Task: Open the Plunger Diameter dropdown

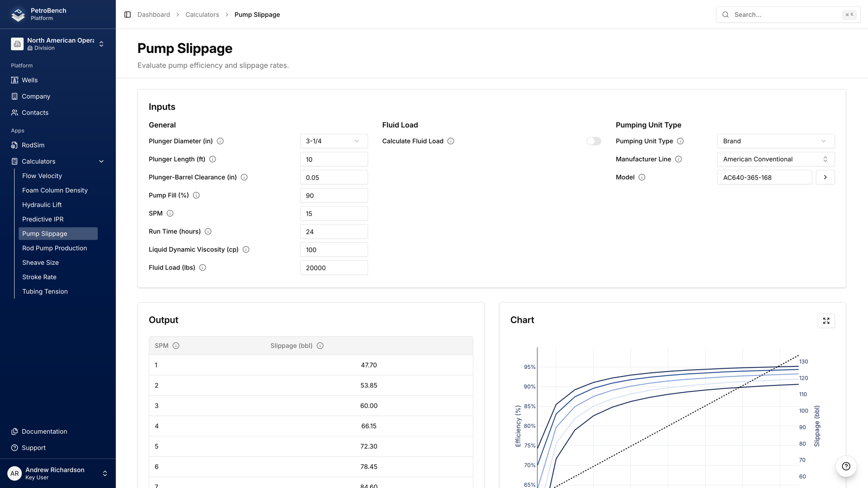Action: [334, 141]
